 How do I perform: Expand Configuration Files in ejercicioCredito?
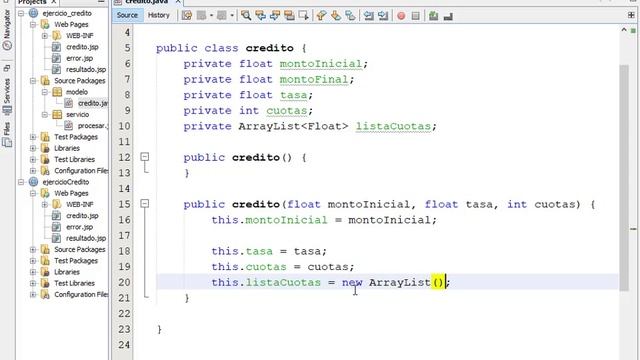click(x=33, y=294)
